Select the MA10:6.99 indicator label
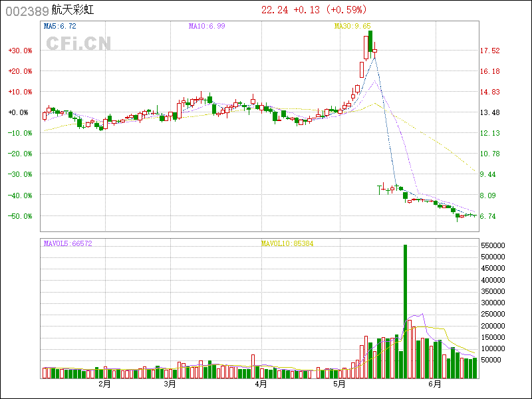 (x=207, y=26)
